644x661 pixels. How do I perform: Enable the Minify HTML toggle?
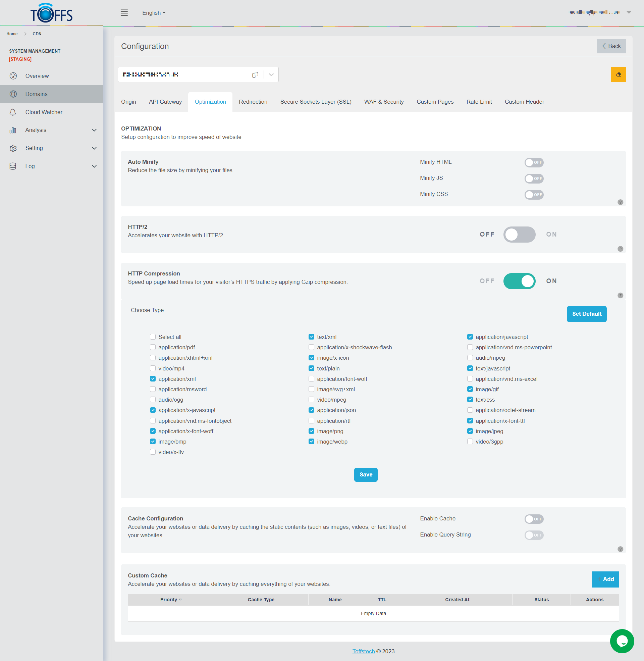point(534,162)
